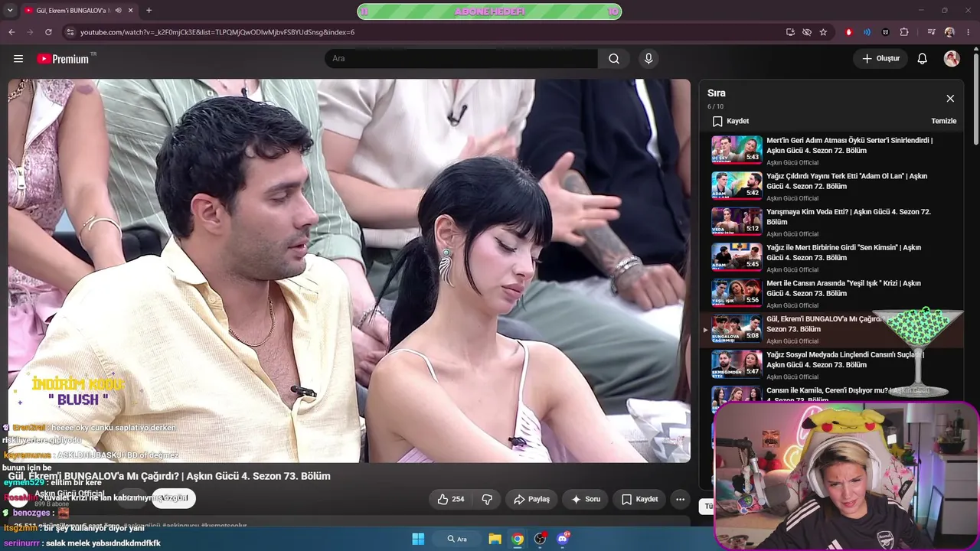Play 'Yağız Çıldırdı Yayını Terk Etti' queue video
The height and width of the screenshot is (551, 980).
pyautogui.click(x=847, y=181)
